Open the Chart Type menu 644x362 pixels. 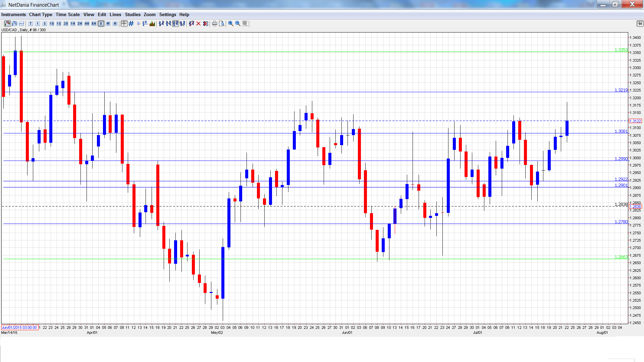coord(41,14)
